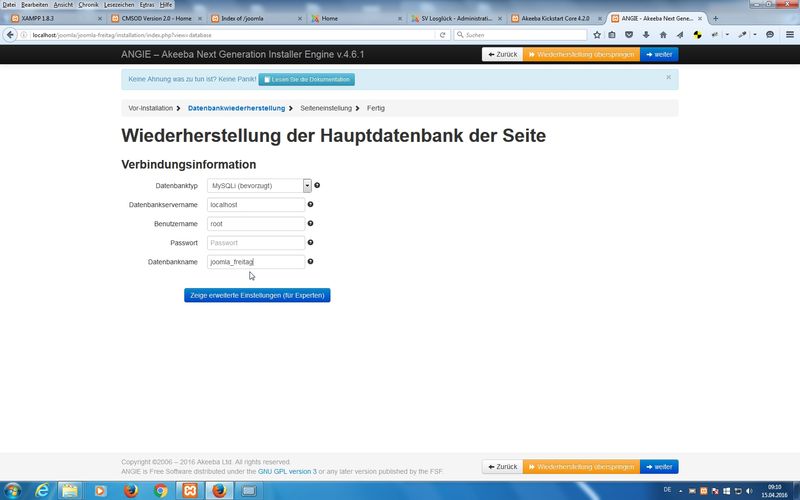800x500 pixels.
Task: Bookmark page with the star icon
Action: click(x=597, y=35)
